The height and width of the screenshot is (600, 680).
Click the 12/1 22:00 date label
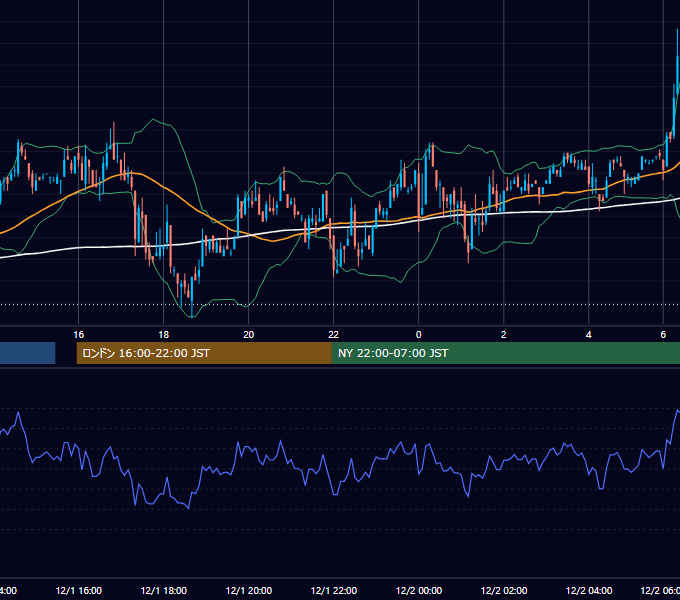[x=333, y=590]
